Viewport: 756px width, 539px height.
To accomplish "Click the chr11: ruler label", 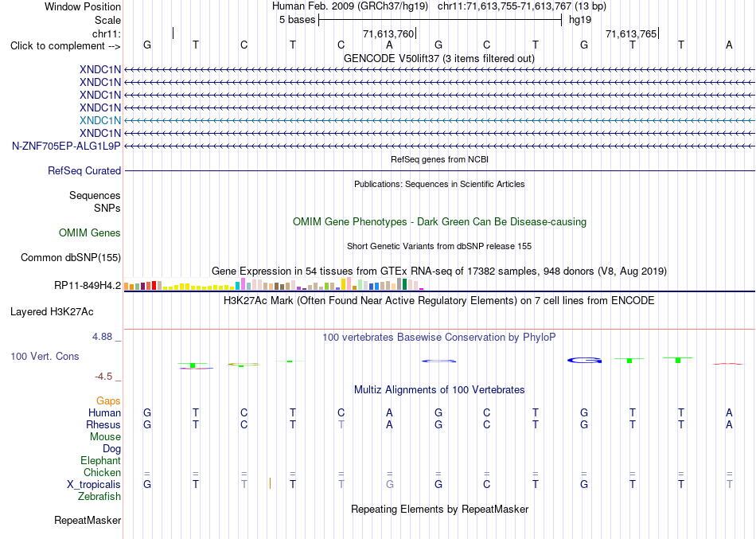I will pos(106,33).
